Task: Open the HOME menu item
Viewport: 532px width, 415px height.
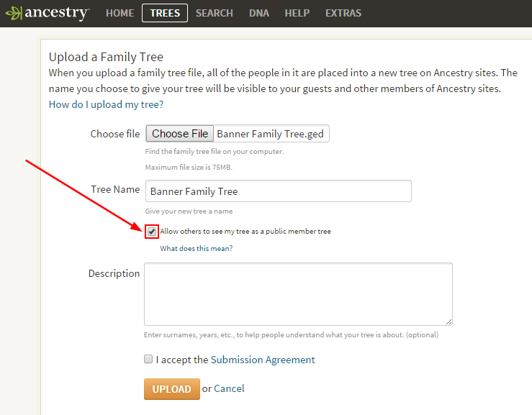Action: click(120, 13)
